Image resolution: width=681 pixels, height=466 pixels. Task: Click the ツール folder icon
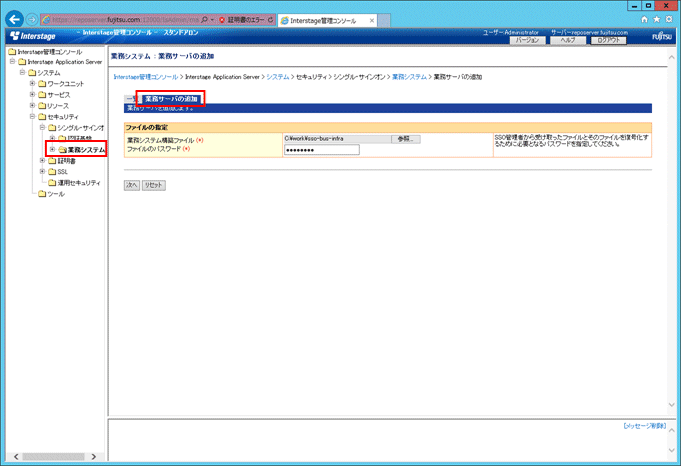42,194
